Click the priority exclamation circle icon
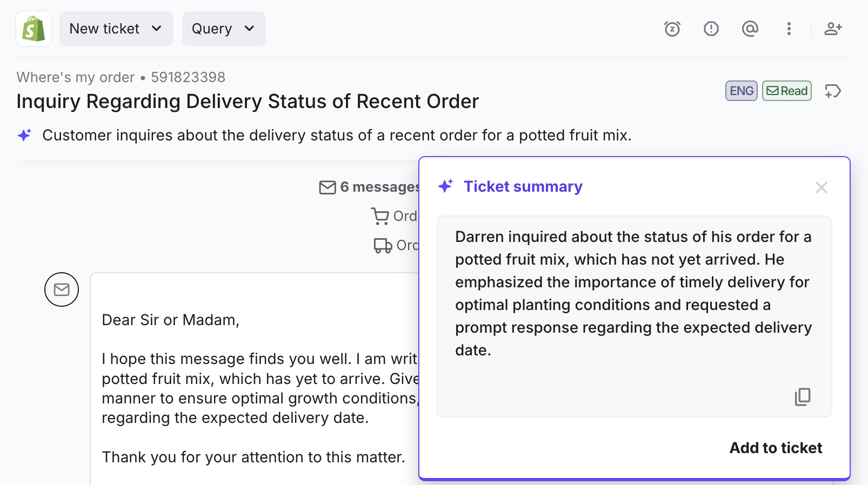The image size is (868, 485). (x=711, y=29)
